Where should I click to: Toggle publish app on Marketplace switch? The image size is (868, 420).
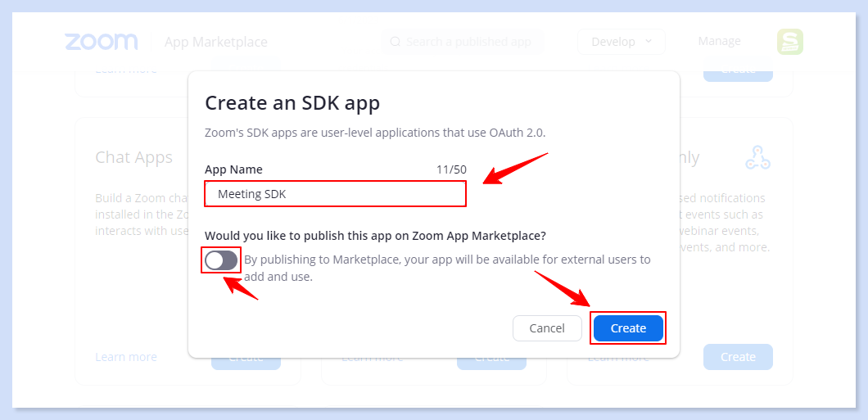tap(221, 260)
